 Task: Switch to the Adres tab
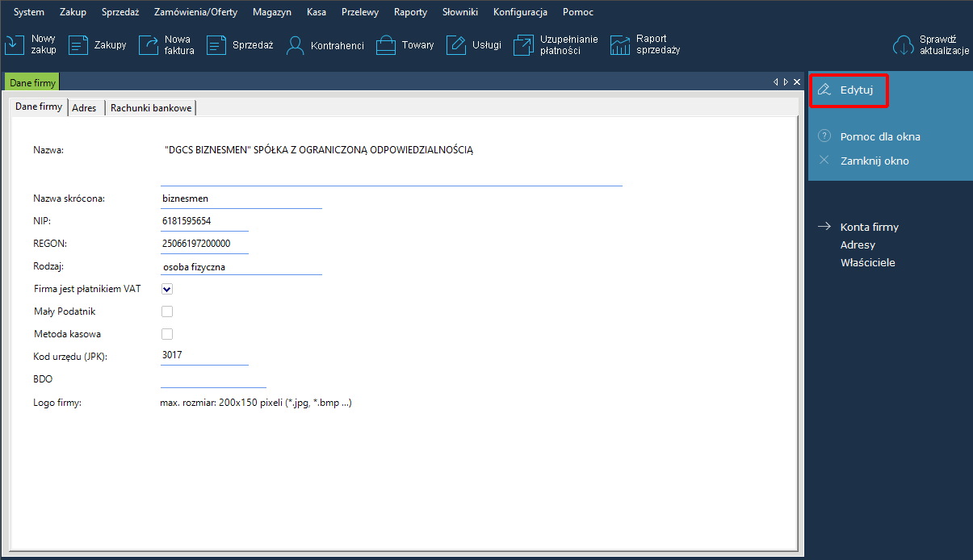coord(86,107)
